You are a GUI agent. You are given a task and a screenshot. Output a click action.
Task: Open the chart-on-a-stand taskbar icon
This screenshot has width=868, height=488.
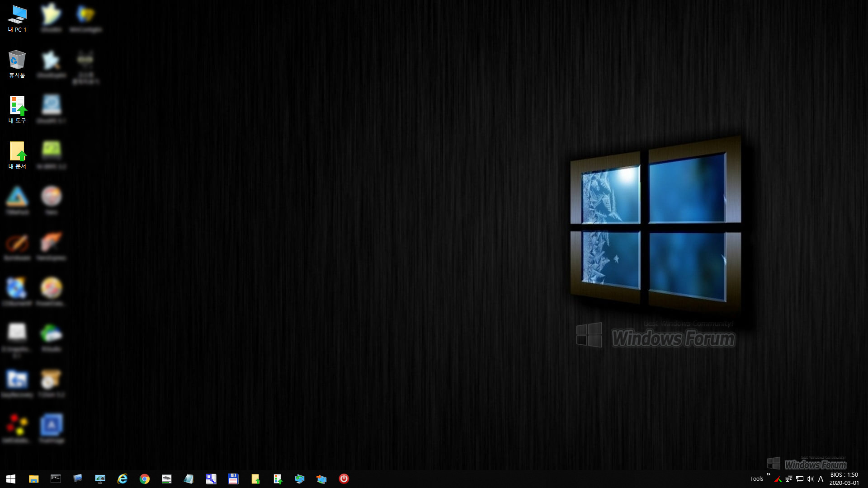(100, 479)
